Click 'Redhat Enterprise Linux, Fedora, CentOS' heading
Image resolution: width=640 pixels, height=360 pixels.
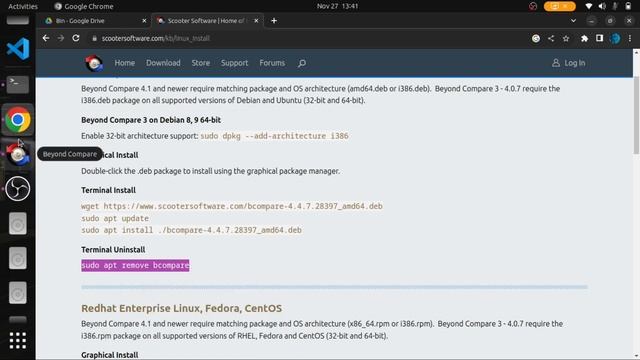click(182, 308)
